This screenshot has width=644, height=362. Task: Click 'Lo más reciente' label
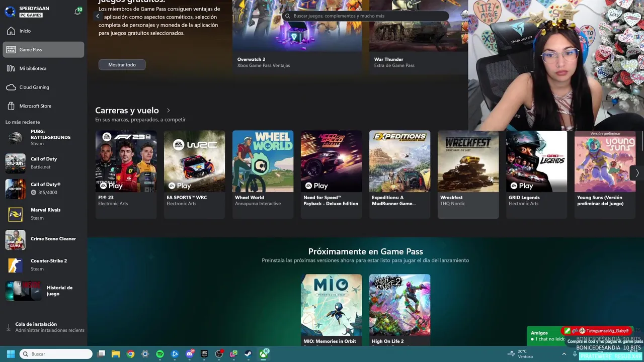coord(23,122)
